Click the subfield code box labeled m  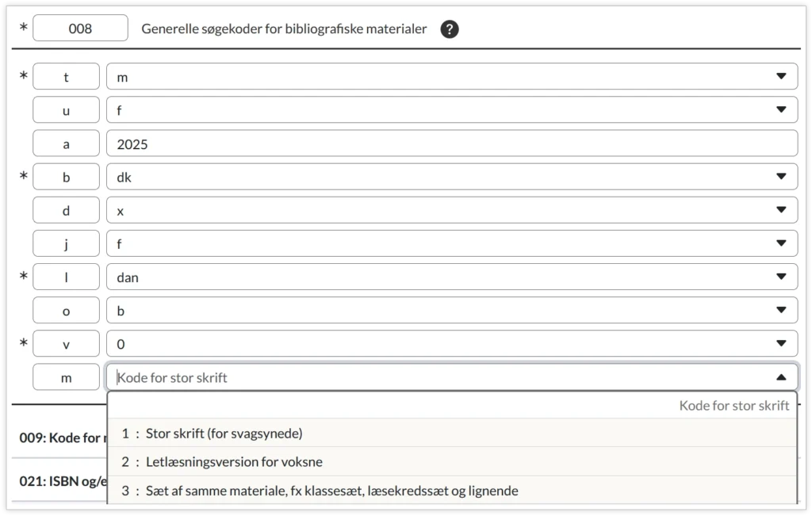click(66, 378)
